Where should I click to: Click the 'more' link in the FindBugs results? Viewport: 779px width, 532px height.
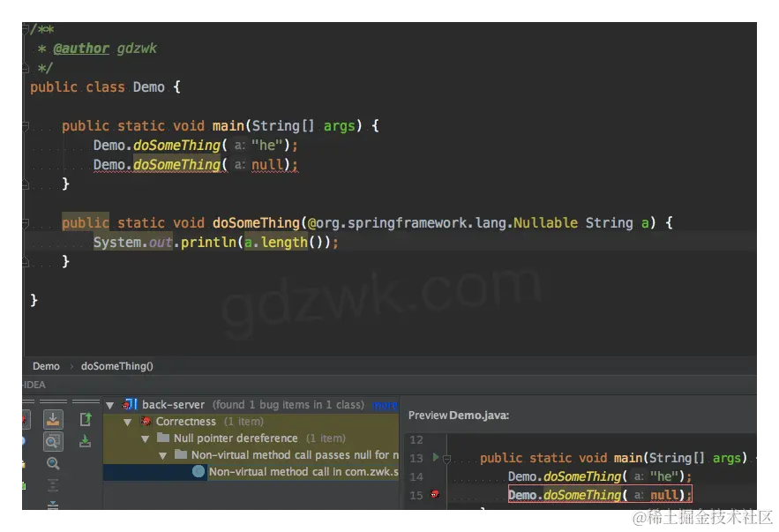tap(385, 405)
